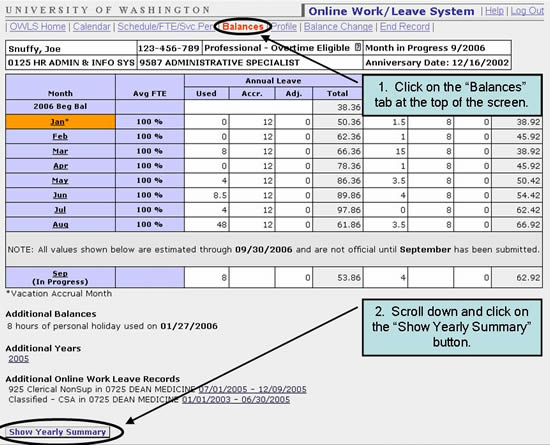Click the Month in Progress 9/2006 text
This screenshot has height=445, width=550.
coord(425,48)
